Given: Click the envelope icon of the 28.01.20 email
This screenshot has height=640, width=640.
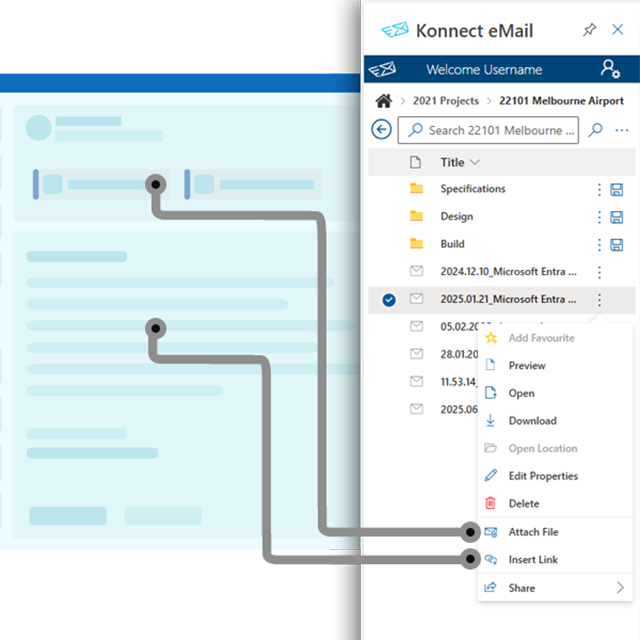Looking at the screenshot, I should 416,353.
